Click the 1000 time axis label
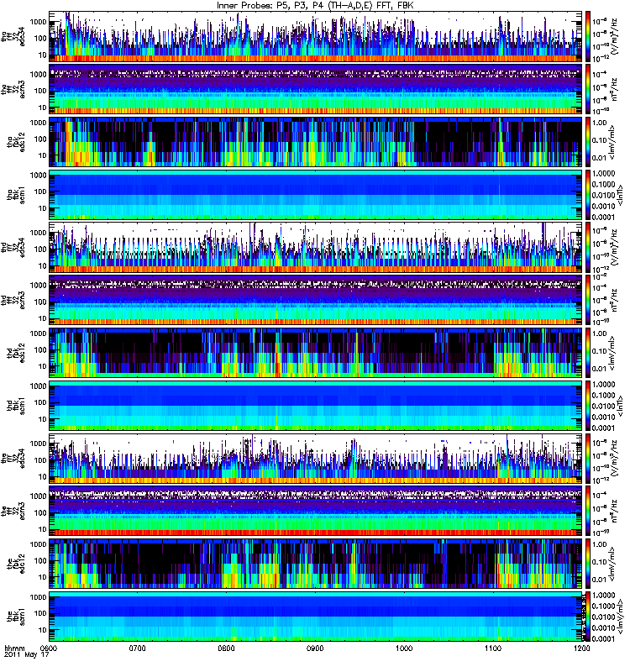Viewport: 630px width, 672px height. pyautogui.click(x=404, y=648)
